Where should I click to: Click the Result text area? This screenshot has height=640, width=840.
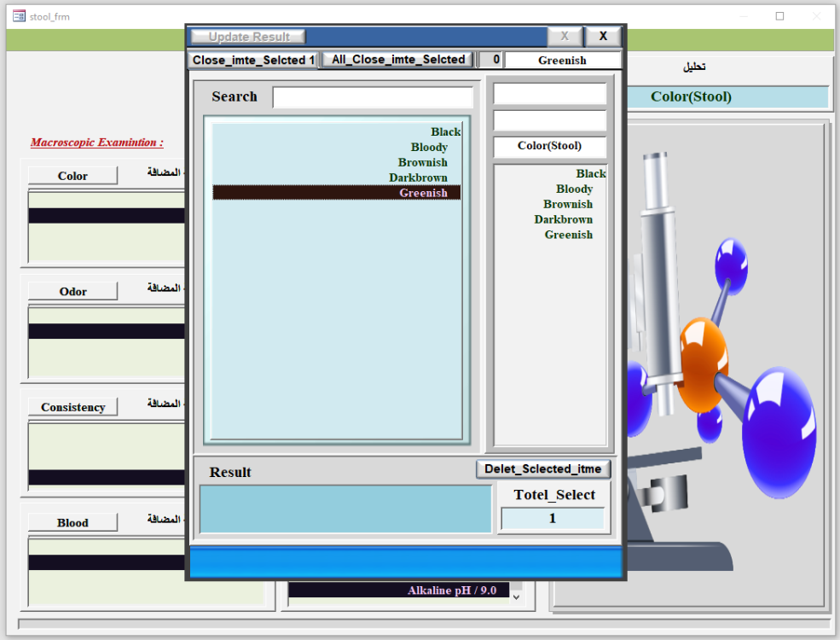coord(345,509)
